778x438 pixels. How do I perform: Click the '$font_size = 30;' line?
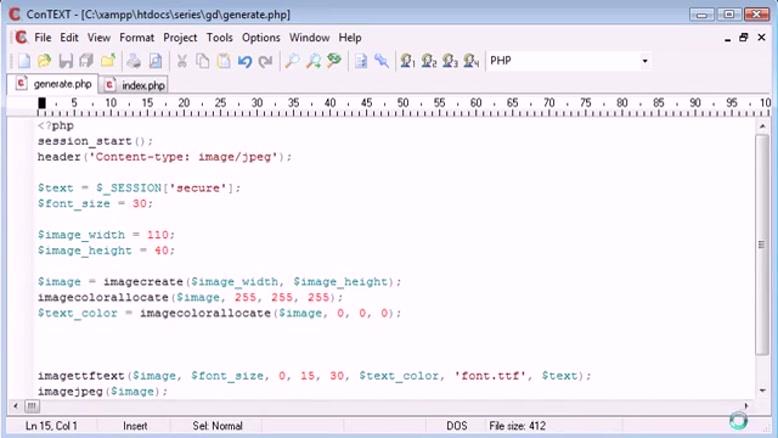[95, 204]
